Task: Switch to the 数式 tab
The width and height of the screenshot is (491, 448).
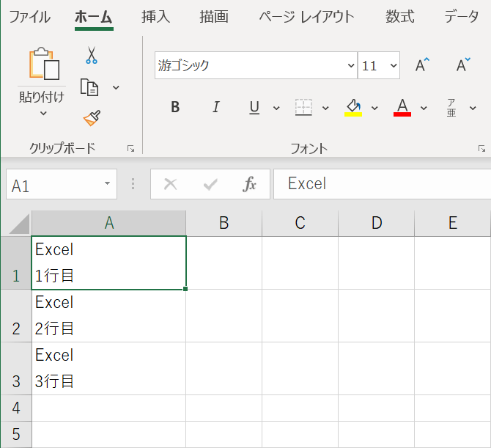Action: [400, 17]
